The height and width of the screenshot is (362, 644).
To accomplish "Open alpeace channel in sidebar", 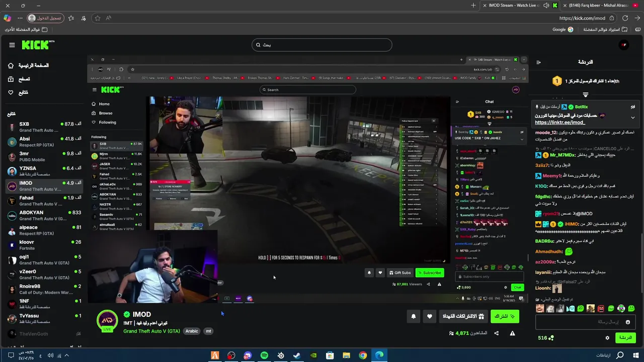I will tap(44, 230).
